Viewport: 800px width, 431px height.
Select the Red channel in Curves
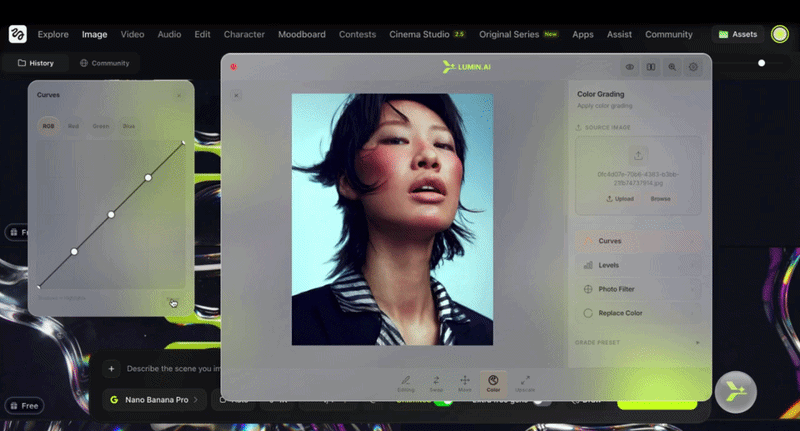click(x=73, y=126)
